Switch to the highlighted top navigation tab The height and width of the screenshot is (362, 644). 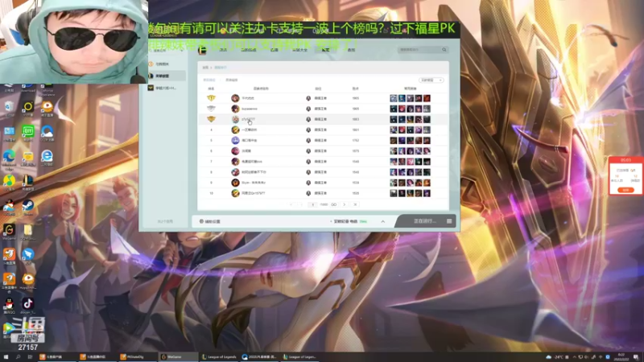[325, 50]
